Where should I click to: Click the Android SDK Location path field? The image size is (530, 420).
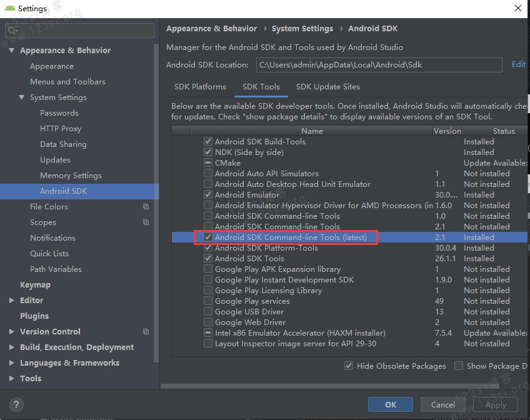pyautogui.click(x=379, y=64)
